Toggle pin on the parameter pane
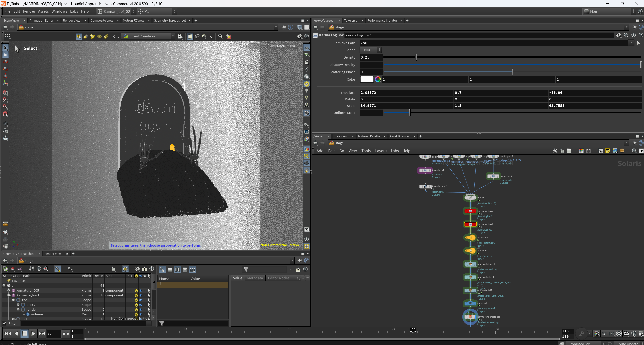The height and width of the screenshot is (345, 644). [x=634, y=27]
